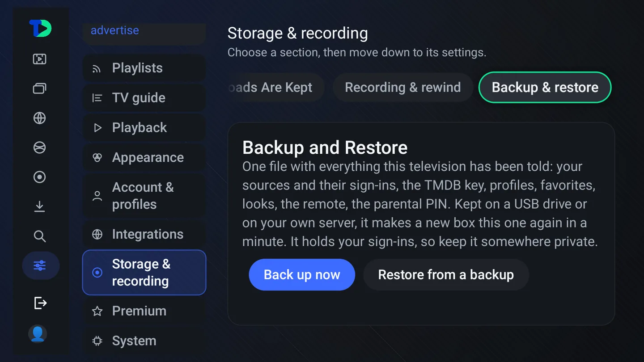
Task: Open System settings
Action: [x=144, y=341]
